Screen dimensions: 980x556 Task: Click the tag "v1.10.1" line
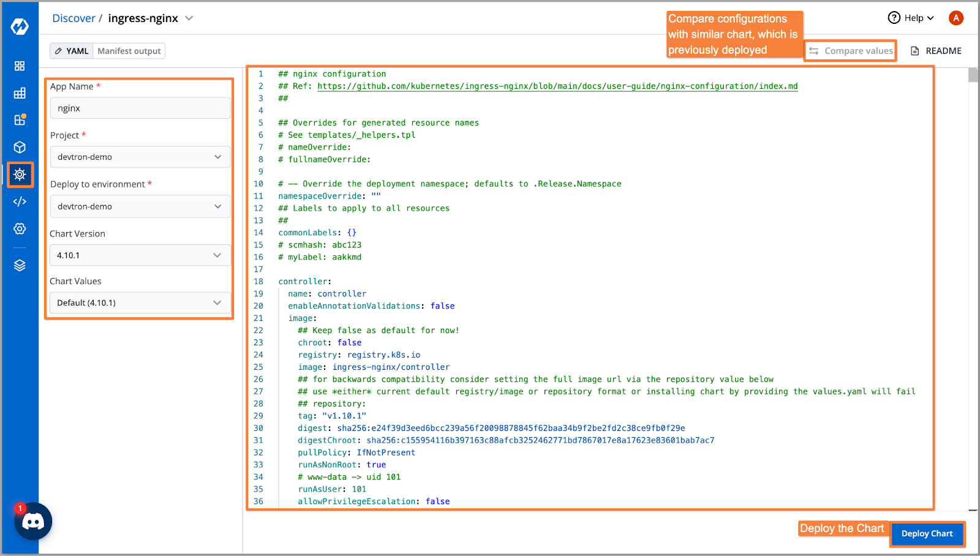(x=332, y=416)
